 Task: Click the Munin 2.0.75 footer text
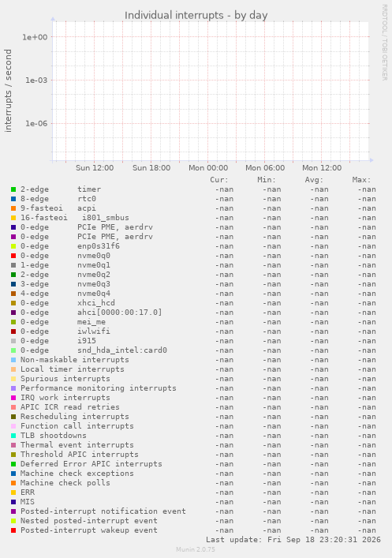[196, 549]
